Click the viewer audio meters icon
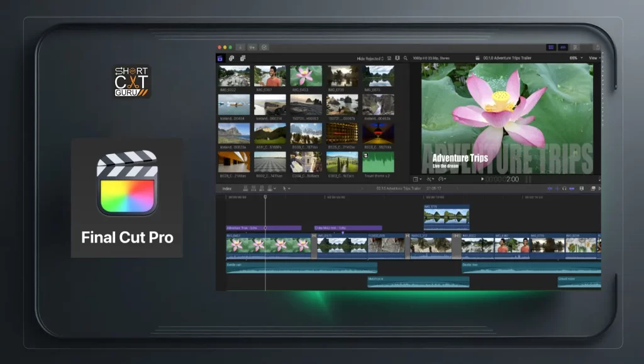644x364 pixels. (x=528, y=179)
